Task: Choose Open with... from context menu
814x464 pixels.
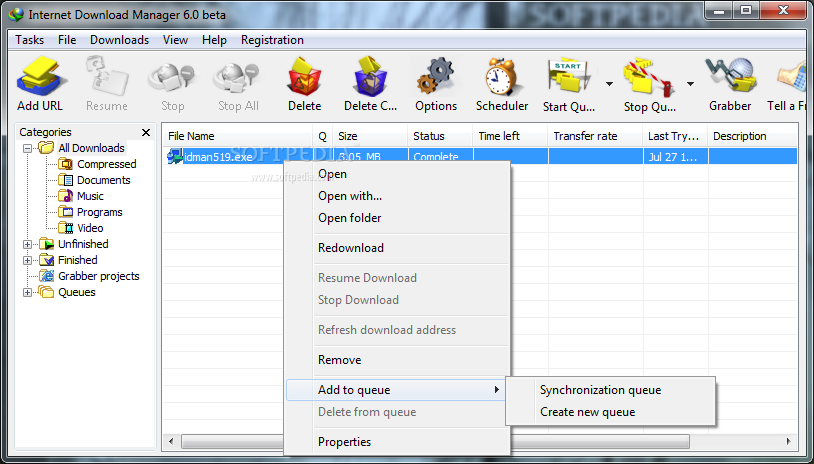Action: [397, 196]
